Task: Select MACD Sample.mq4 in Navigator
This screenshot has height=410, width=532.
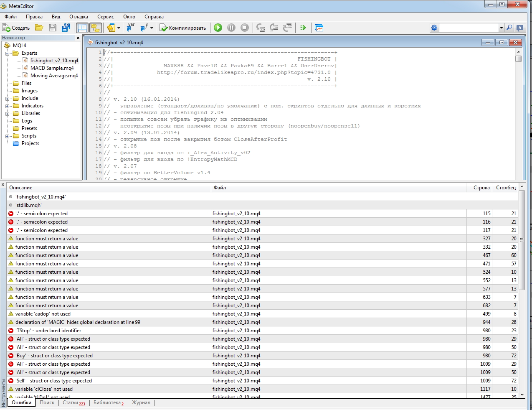Action: click(52, 68)
